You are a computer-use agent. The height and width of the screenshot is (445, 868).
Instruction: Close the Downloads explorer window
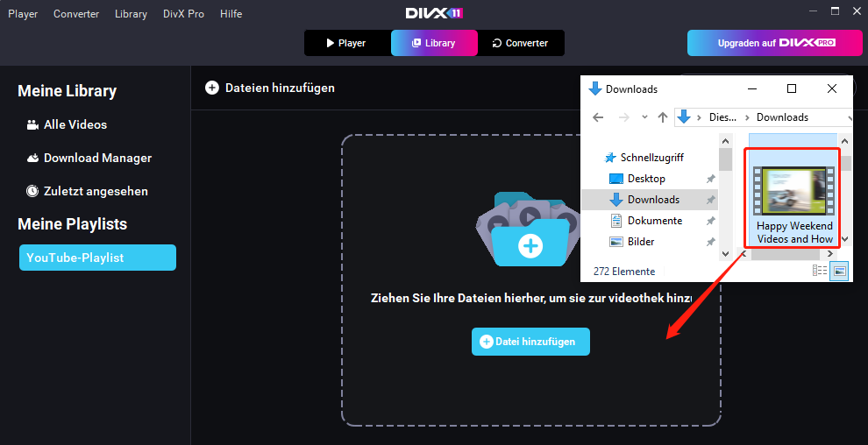click(831, 88)
